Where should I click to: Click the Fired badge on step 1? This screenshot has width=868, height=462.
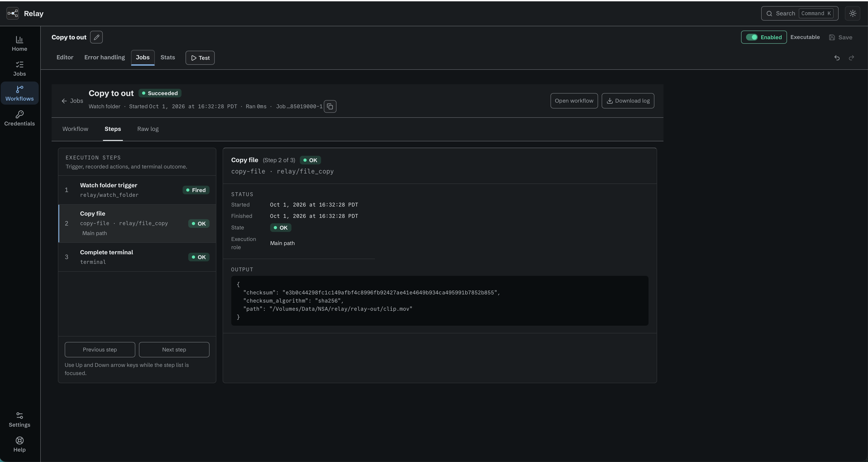pyautogui.click(x=196, y=190)
